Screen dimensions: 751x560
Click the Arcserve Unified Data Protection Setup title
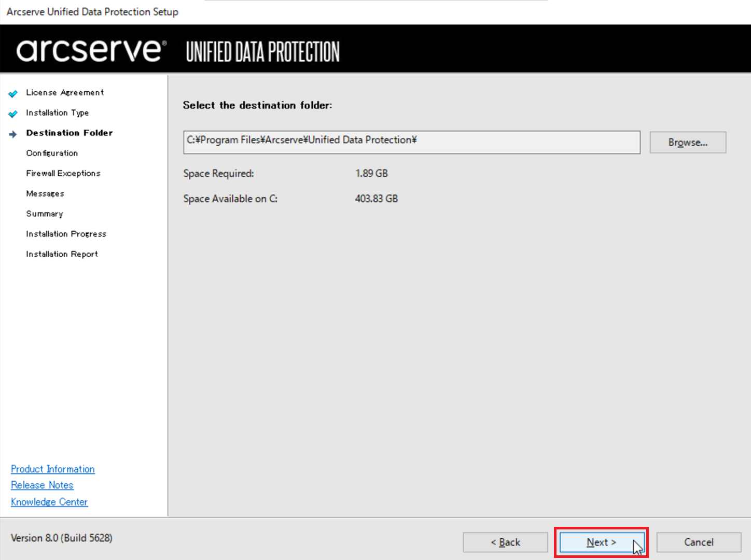(92, 11)
